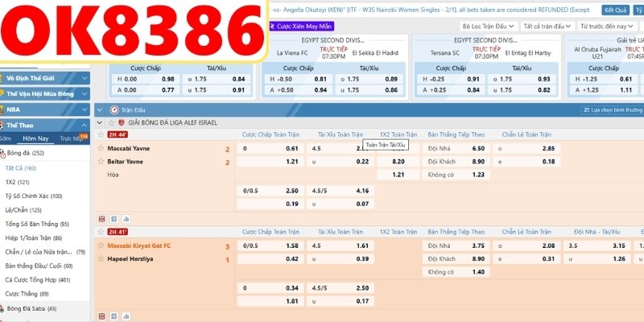
Task: Expand the NBA sidebar section
Action: (x=84, y=108)
